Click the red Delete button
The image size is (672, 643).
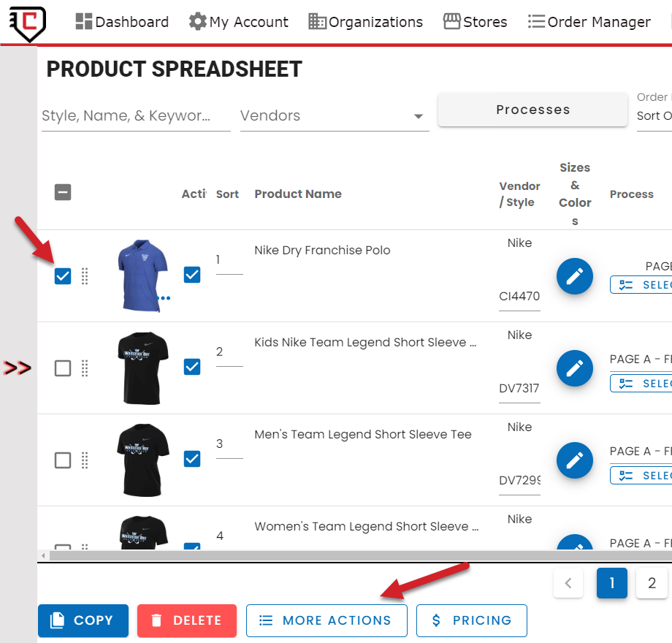(x=187, y=620)
